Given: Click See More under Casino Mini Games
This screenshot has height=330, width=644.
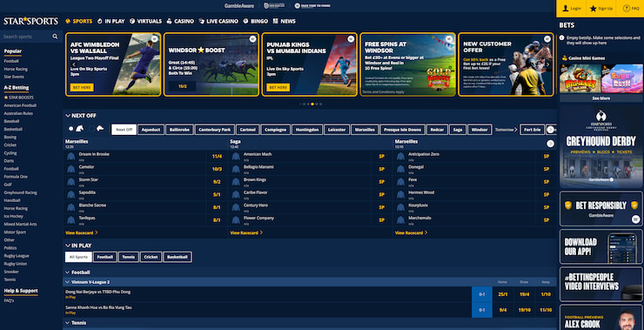Looking at the screenshot, I should 600,98.
